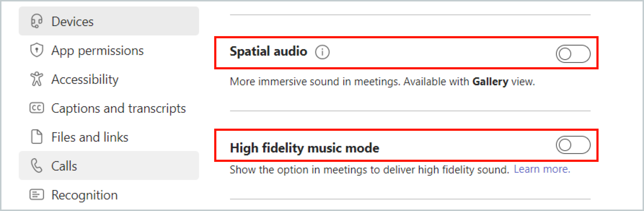The image size is (644, 211).
Task: Click the Accessibility person icon
Action: (36, 79)
